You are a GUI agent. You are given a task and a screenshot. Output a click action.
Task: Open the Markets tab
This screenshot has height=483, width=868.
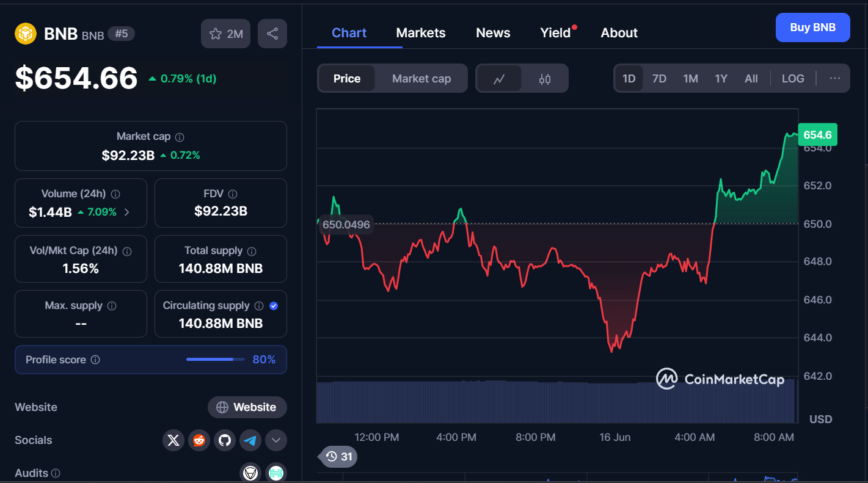tap(421, 33)
